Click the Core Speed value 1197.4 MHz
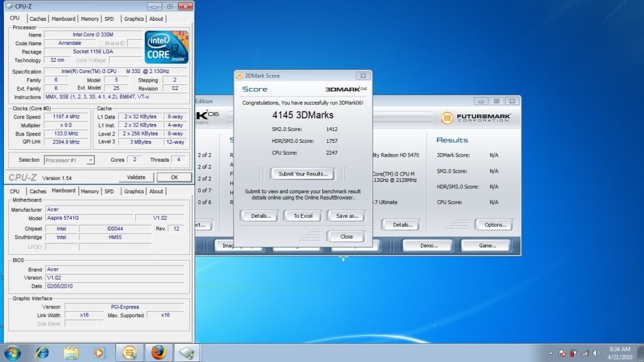This screenshot has width=644, height=362. (x=65, y=116)
